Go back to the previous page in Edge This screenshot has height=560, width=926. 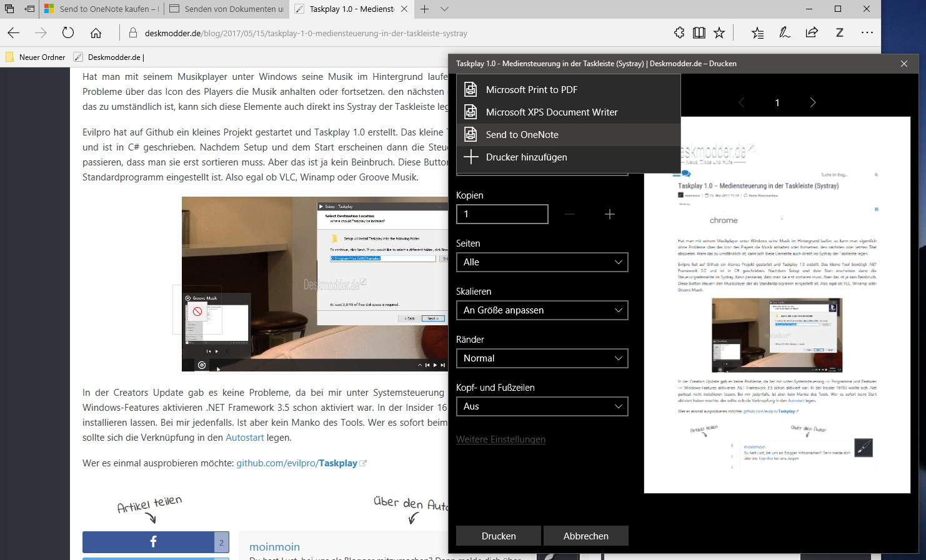[x=14, y=33]
